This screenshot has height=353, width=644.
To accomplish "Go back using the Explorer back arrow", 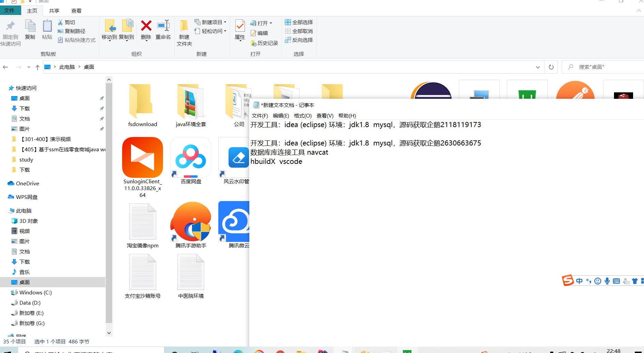I will click(x=5, y=67).
